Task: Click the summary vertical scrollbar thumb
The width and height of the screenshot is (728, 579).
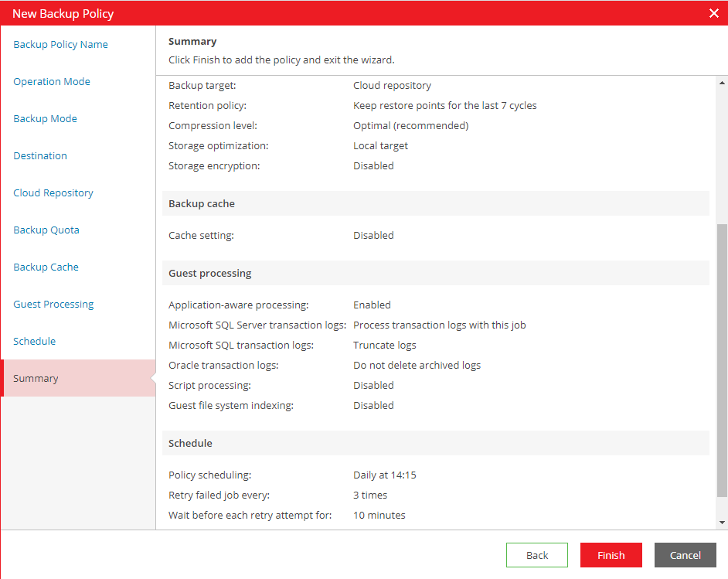Action: (x=722, y=359)
